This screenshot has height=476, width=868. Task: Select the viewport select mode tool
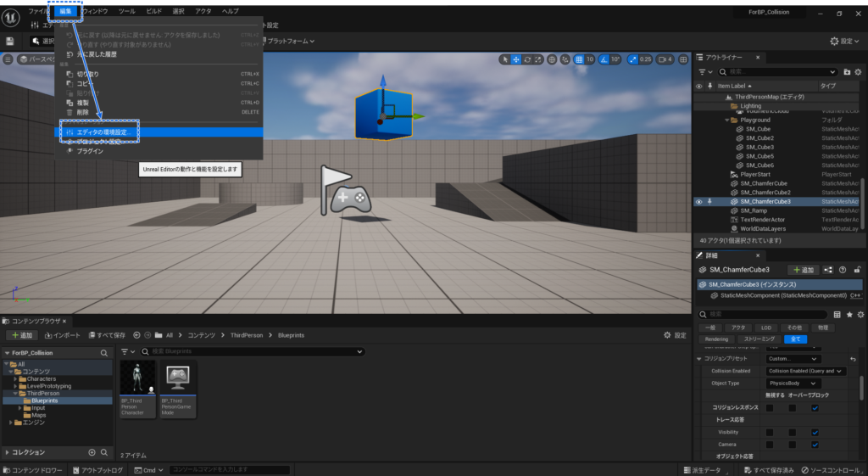tap(505, 59)
